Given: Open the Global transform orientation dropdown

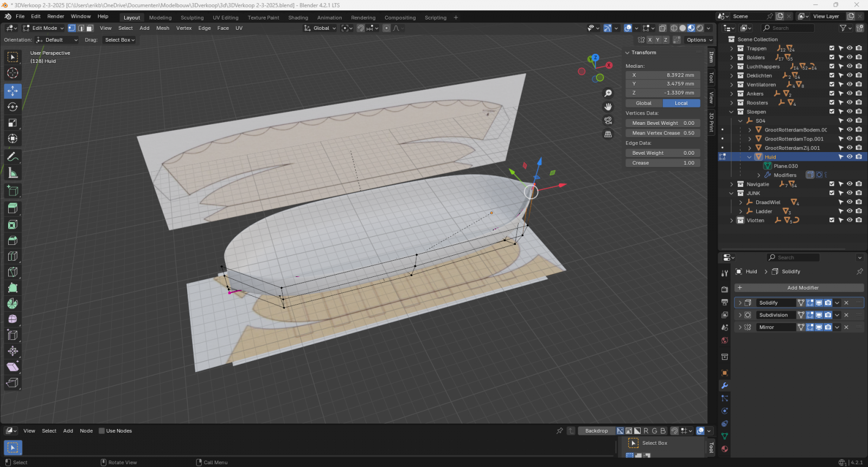Looking at the screenshot, I should [320, 28].
